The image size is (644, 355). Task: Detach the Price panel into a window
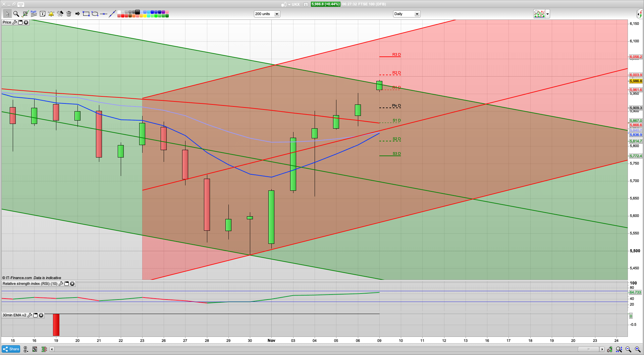point(20,22)
